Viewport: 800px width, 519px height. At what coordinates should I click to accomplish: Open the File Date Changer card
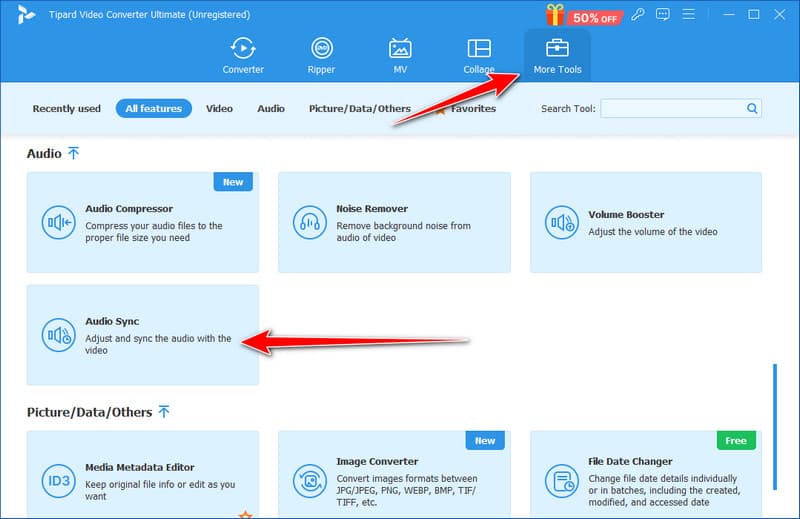(645, 474)
